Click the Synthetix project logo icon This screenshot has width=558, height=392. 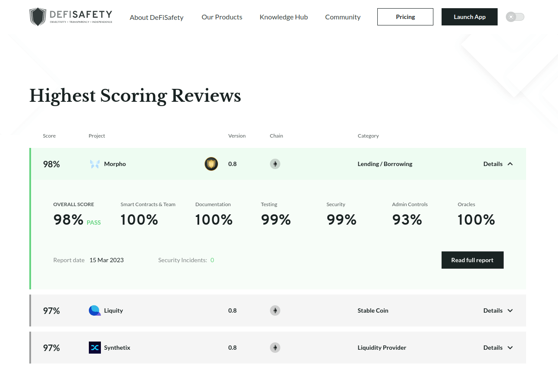point(95,348)
